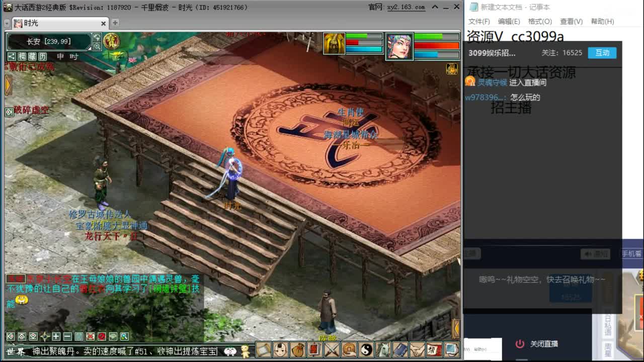Screen dimensions: 644x362
Task: Click the w978396... username in chat
Action: pyautogui.click(x=485, y=98)
